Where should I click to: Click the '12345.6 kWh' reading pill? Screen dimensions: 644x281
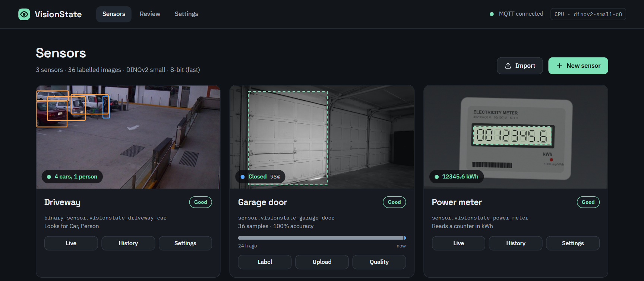click(x=457, y=177)
